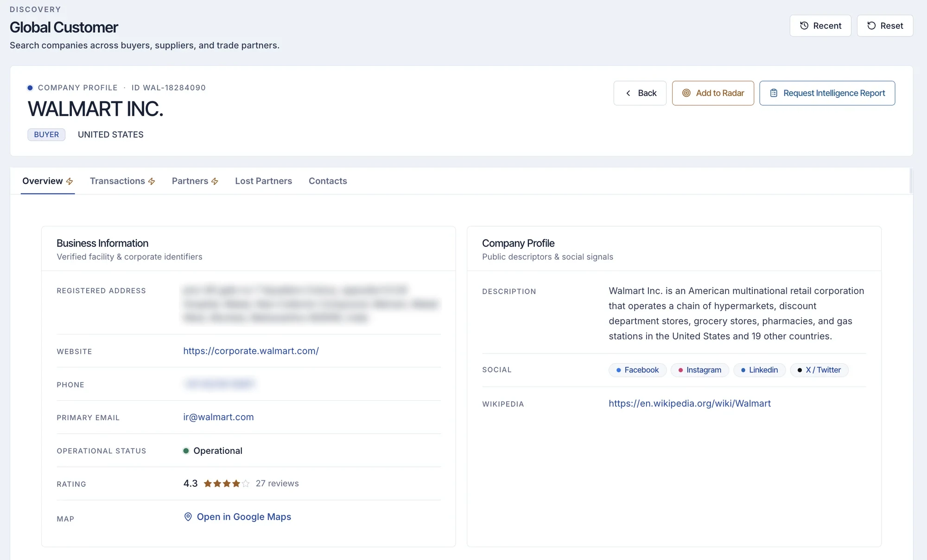Click the lightning bolt icon next to Transactions
927x560 pixels.
(x=152, y=181)
